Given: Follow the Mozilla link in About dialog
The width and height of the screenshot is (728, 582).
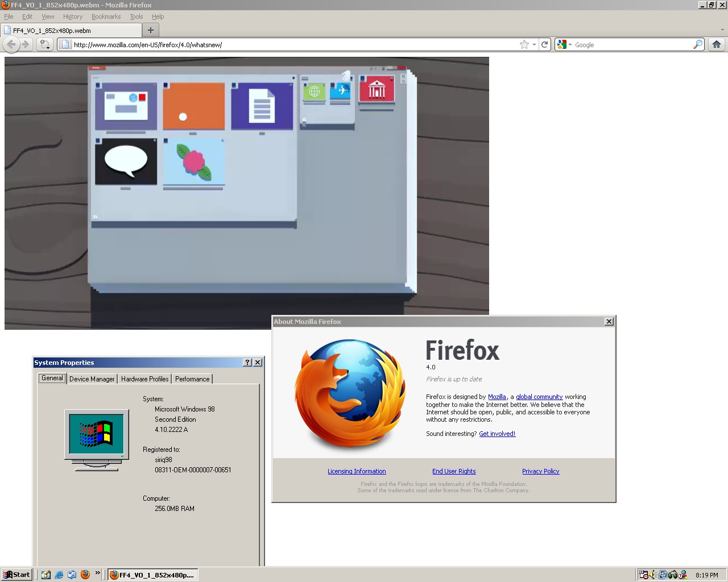Looking at the screenshot, I should tap(497, 397).
